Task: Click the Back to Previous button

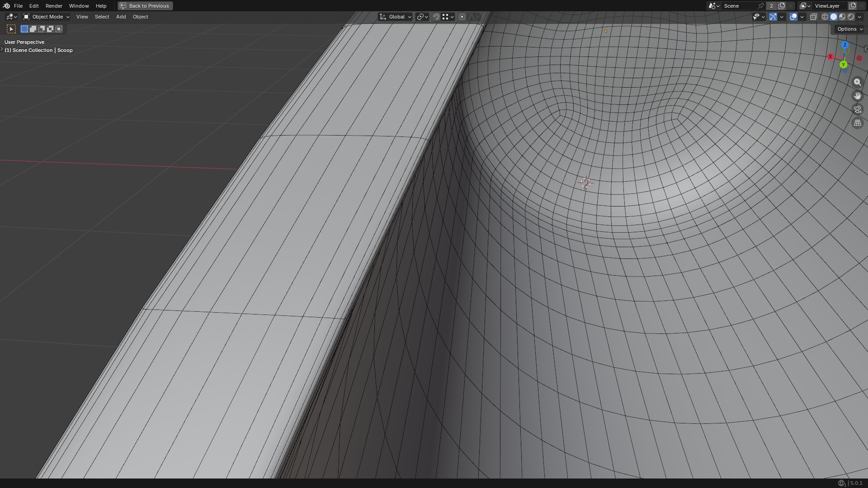Action: [145, 6]
